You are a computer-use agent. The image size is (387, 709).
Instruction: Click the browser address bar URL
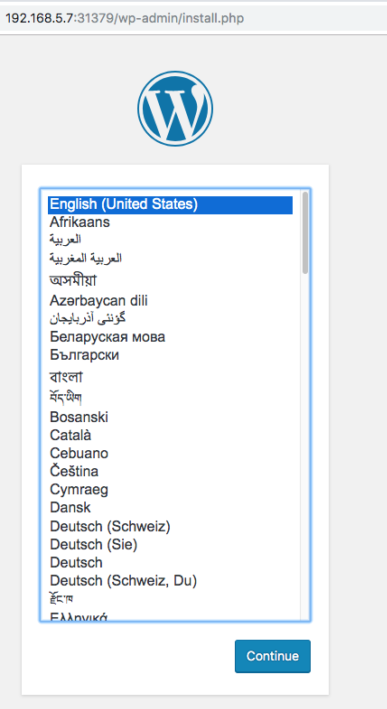(x=124, y=19)
